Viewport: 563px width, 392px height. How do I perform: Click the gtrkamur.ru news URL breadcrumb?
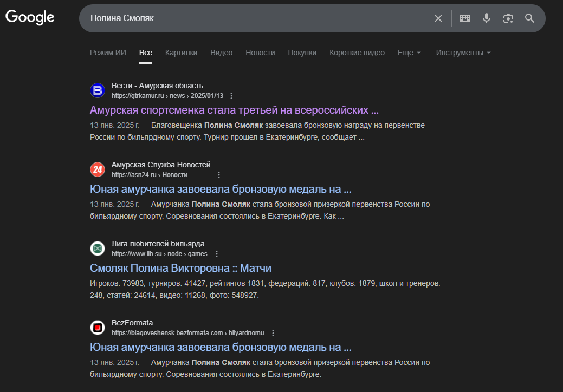click(167, 96)
